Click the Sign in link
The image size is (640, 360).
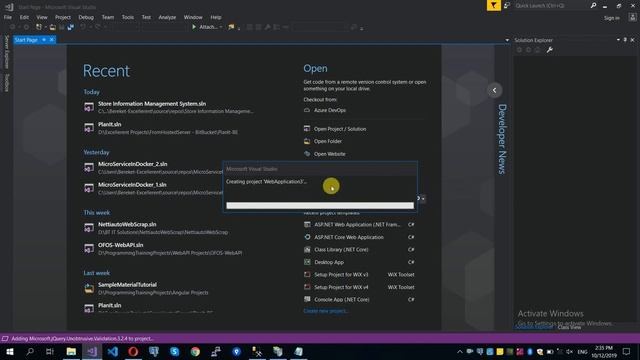pos(611,18)
